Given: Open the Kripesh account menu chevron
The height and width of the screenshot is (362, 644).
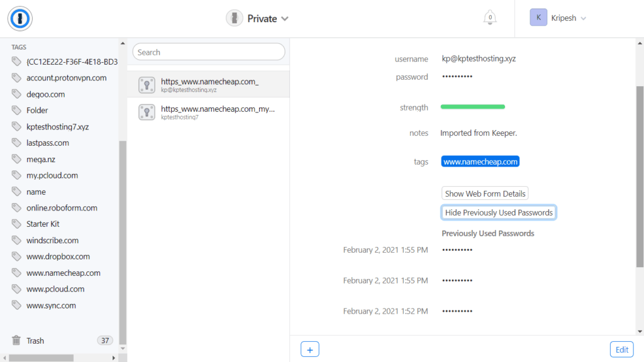Looking at the screenshot, I should coord(584,18).
